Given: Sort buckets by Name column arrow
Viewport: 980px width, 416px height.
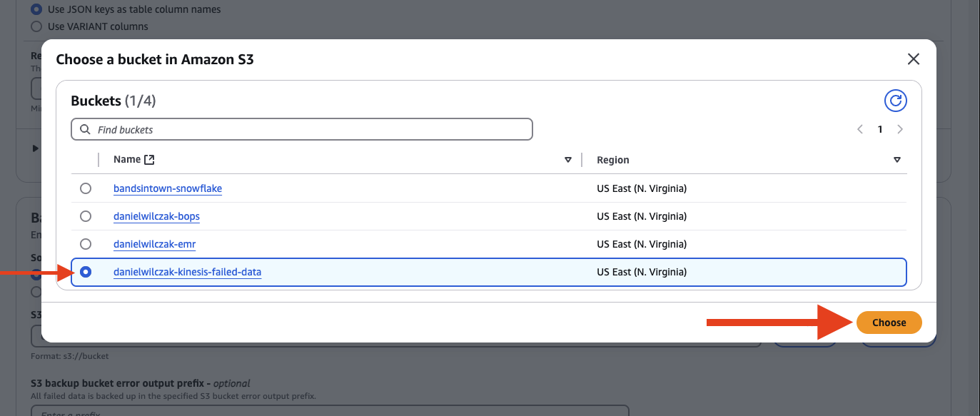Looking at the screenshot, I should click(x=568, y=160).
